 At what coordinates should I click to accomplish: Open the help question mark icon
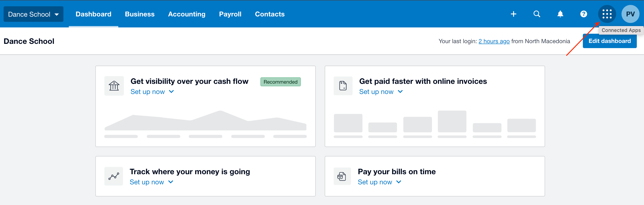coord(584,14)
